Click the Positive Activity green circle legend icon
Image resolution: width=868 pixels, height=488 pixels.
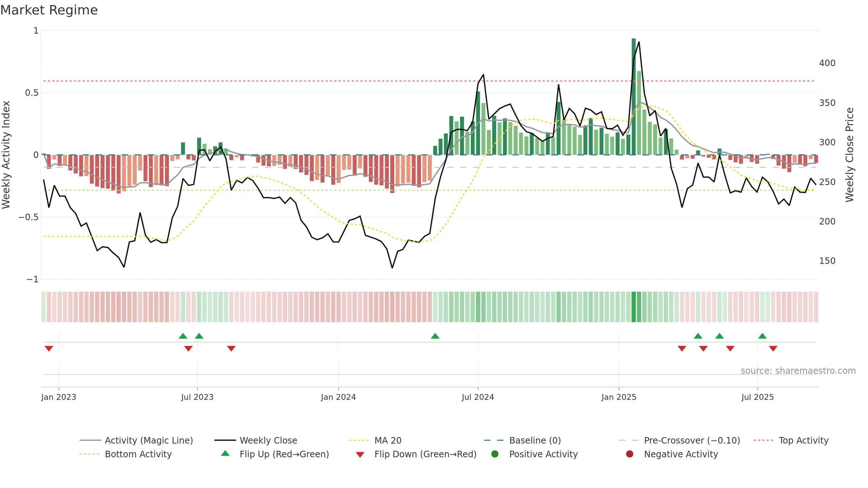495,454
